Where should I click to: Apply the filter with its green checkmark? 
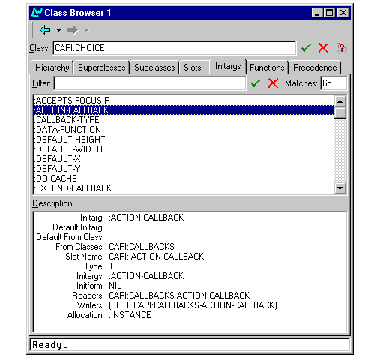[255, 83]
